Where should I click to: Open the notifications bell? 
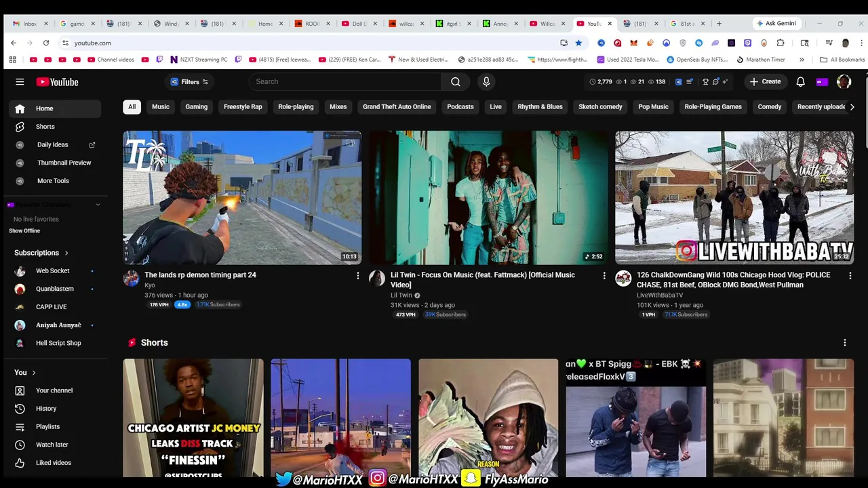[x=800, y=81]
